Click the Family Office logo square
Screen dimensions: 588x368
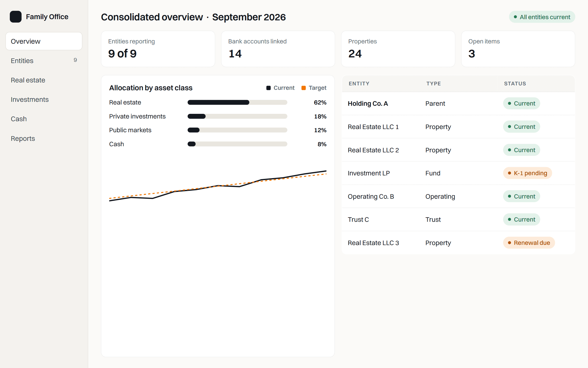point(16,17)
